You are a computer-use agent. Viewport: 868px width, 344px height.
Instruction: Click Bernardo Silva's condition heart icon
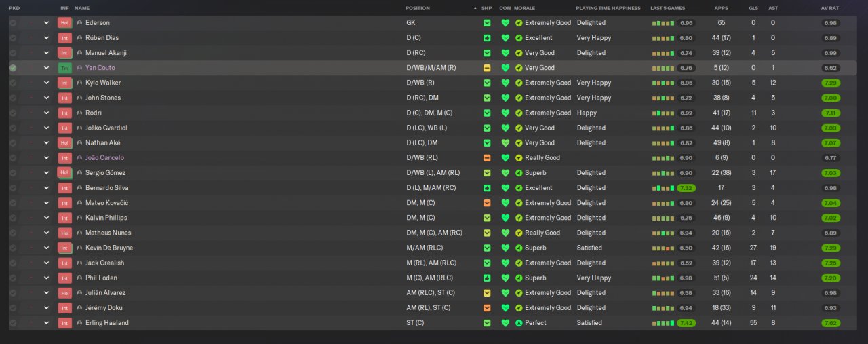[505, 188]
